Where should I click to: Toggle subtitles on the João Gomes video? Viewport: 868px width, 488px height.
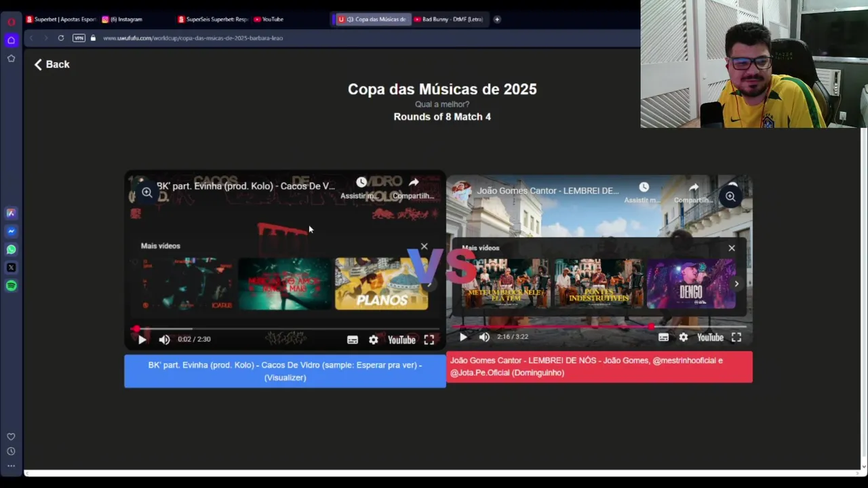click(x=663, y=337)
